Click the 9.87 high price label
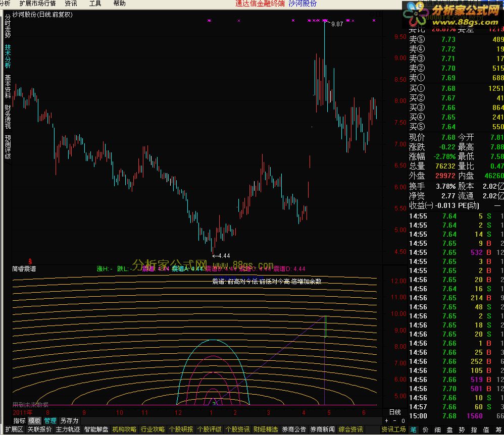 (x=337, y=24)
